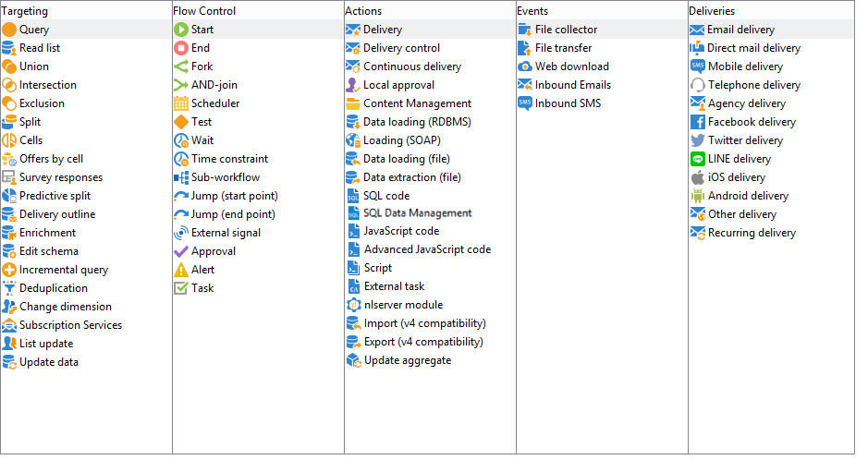Click the Exclusion activity icon

click(x=9, y=103)
